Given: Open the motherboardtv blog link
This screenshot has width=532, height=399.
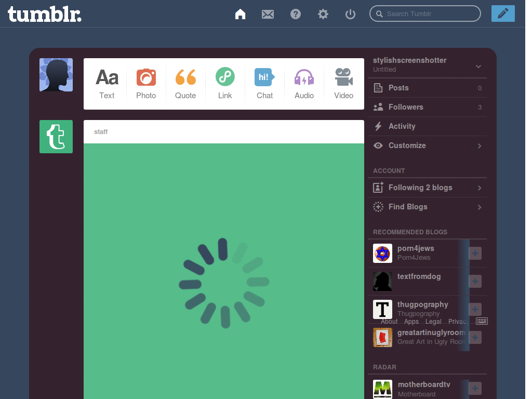Looking at the screenshot, I should [x=424, y=384].
